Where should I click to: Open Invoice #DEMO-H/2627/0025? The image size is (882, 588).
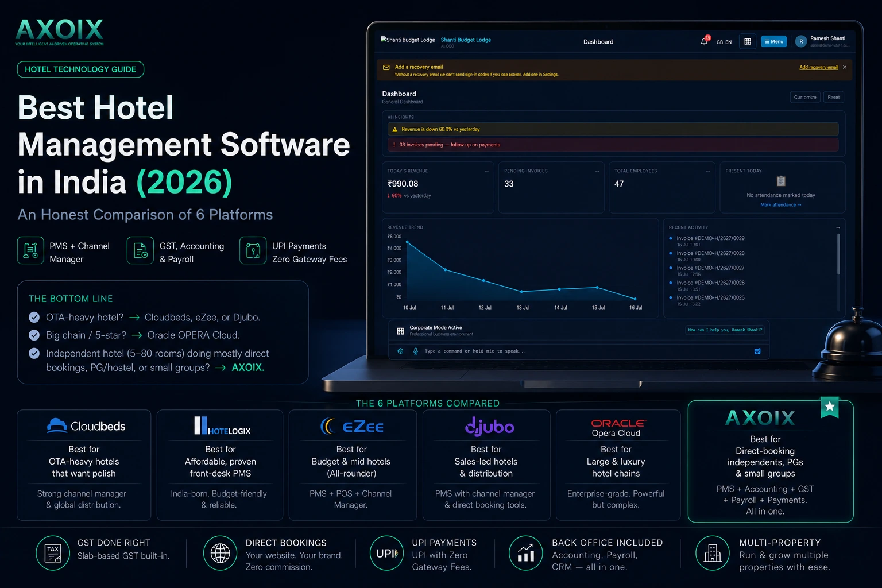click(710, 298)
